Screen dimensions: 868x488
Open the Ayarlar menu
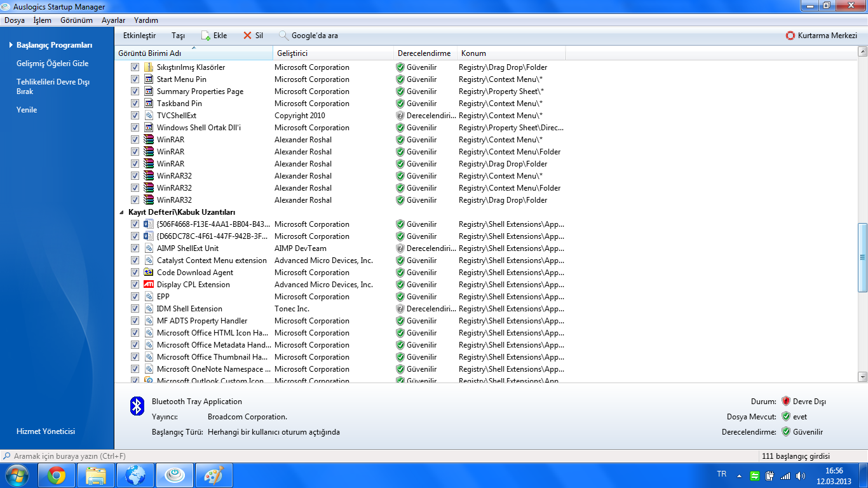pos(113,20)
